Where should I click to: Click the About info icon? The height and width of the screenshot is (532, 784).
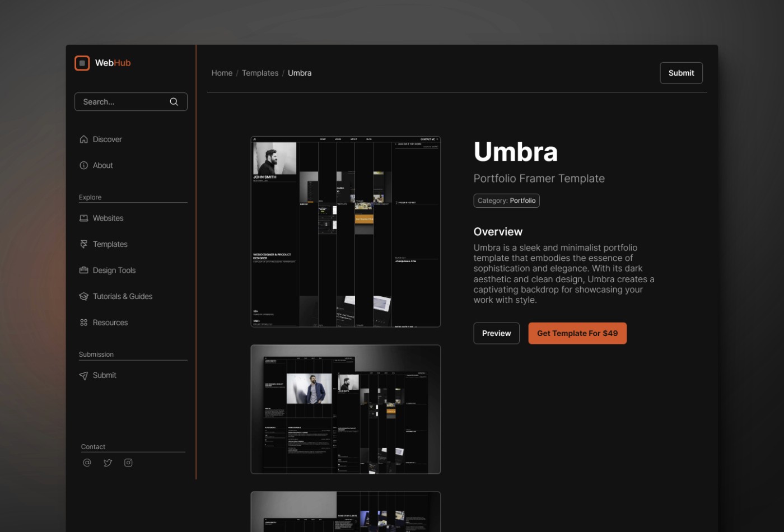[84, 165]
